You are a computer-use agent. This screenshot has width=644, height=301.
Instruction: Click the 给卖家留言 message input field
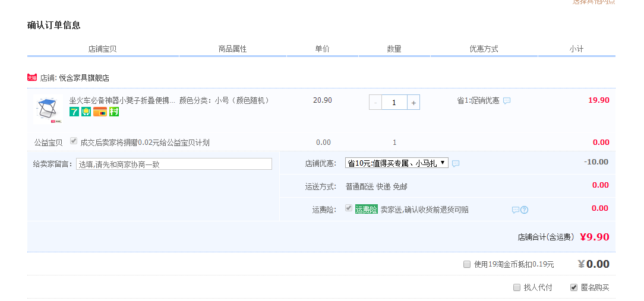(x=173, y=164)
